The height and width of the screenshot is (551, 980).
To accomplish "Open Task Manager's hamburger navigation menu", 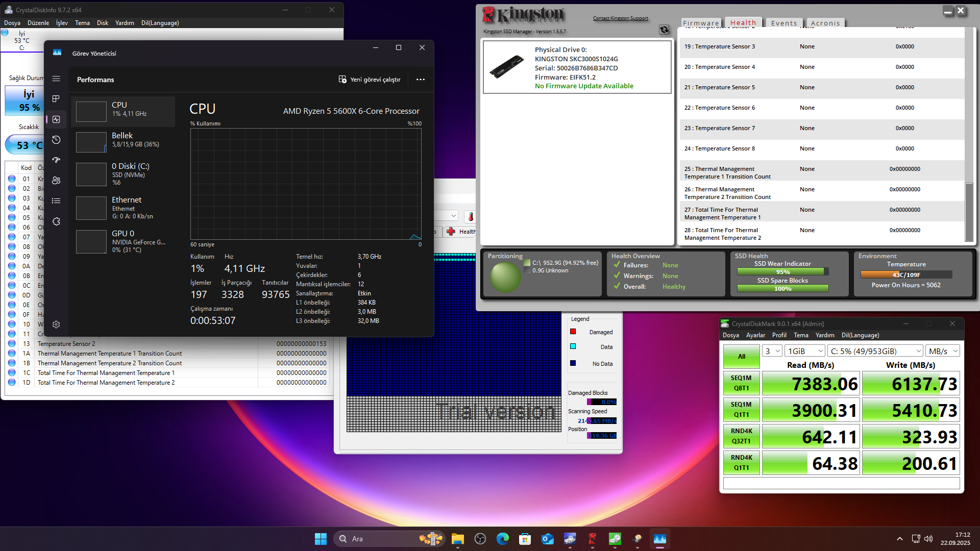I will click(x=56, y=79).
